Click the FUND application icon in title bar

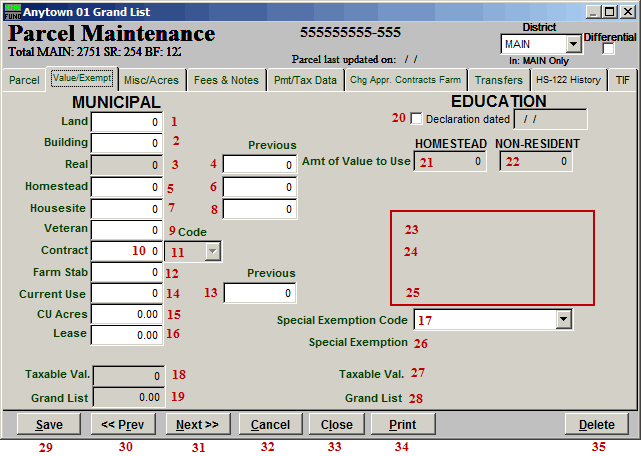pyautogui.click(x=12, y=11)
